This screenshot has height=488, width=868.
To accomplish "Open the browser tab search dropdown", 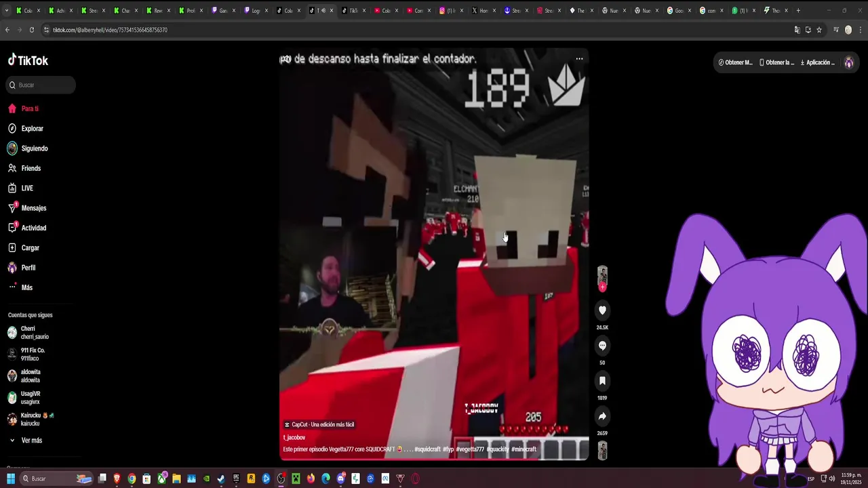I will pyautogui.click(x=7, y=10).
